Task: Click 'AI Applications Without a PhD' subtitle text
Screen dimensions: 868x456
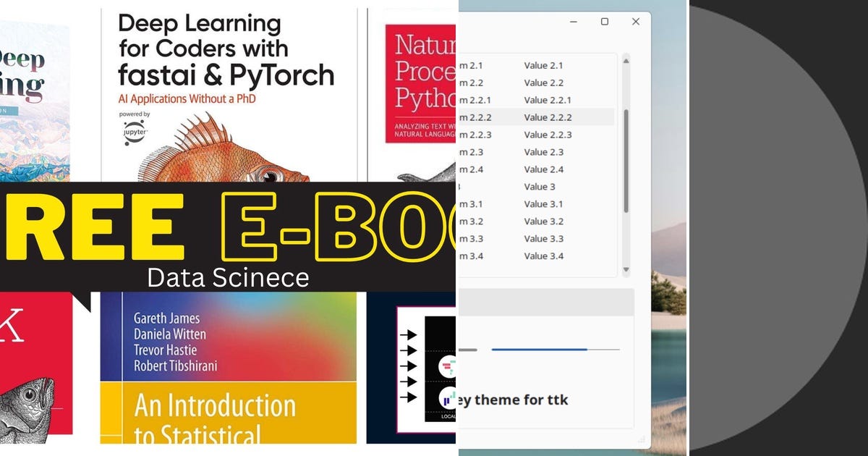Action: click(187, 99)
